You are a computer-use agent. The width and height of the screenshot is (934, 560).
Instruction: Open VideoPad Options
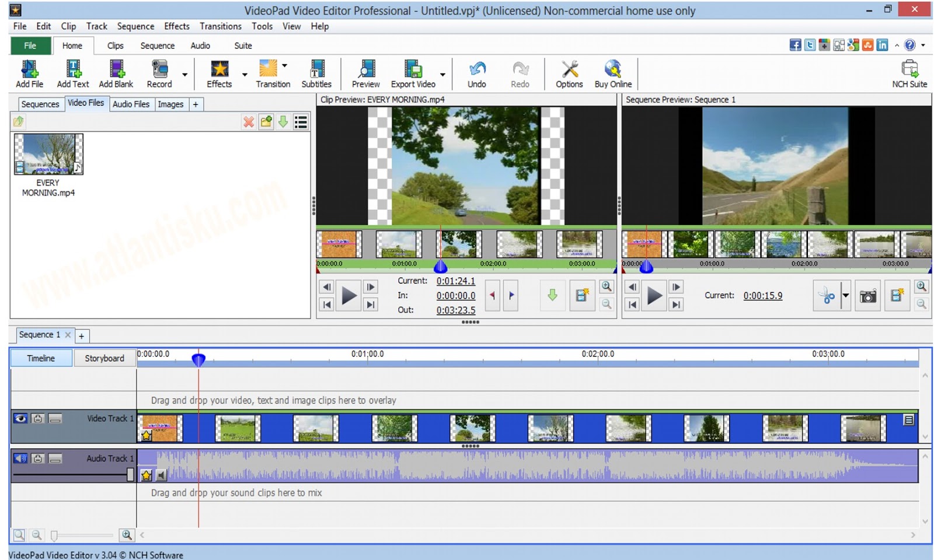point(568,73)
